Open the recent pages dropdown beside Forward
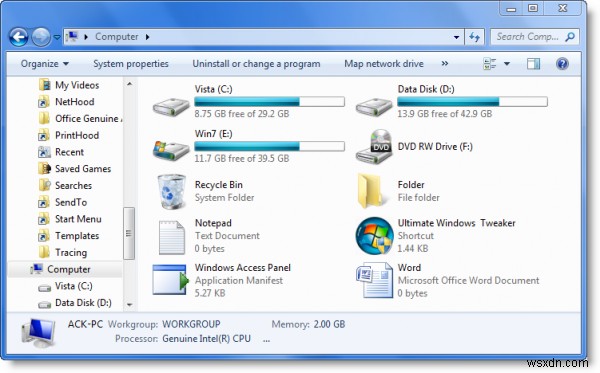Viewport: 600px width, 373px height. coord(57,37)
